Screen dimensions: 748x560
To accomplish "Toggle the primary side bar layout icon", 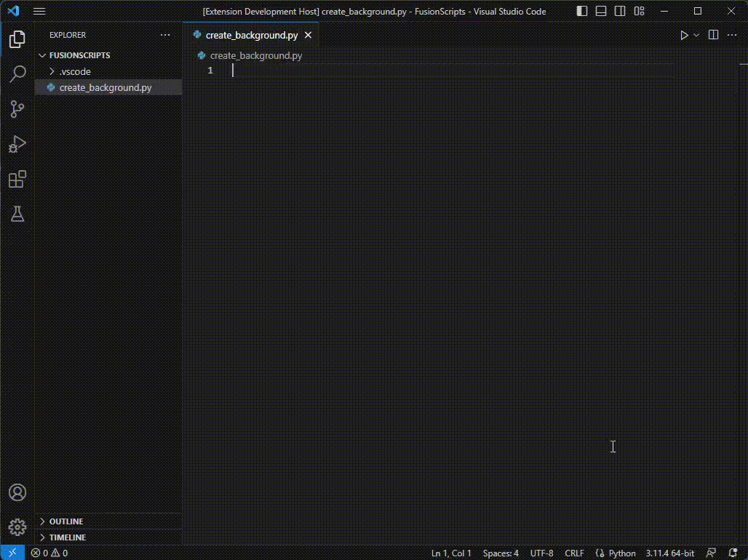I will coord(582,11).
